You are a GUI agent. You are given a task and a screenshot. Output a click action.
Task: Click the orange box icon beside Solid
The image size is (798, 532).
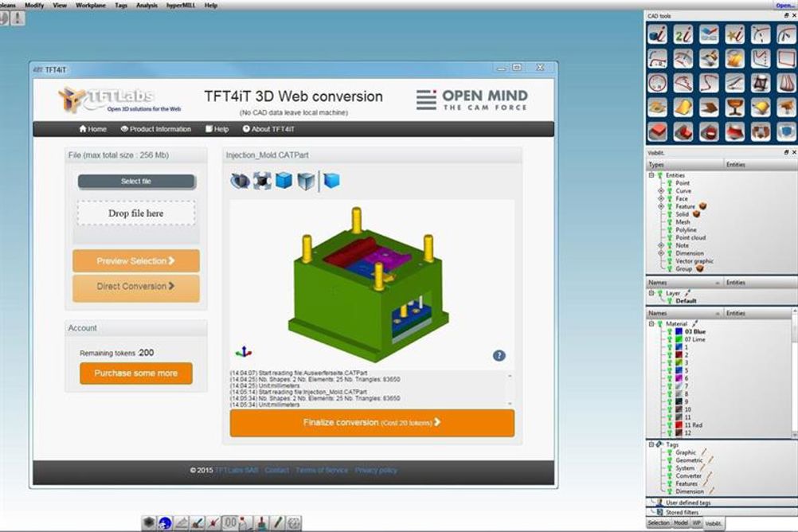pyautogui.click(x=696, y=213)
